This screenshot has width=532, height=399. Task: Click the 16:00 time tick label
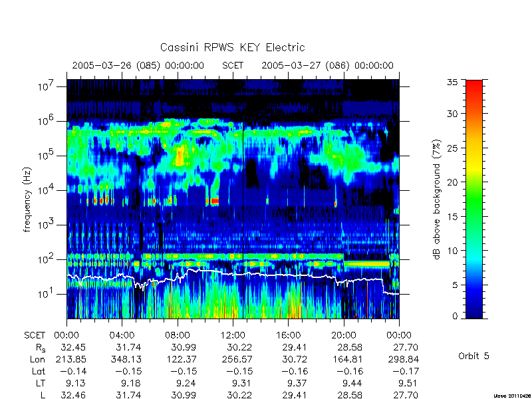(x=288, y=335)
